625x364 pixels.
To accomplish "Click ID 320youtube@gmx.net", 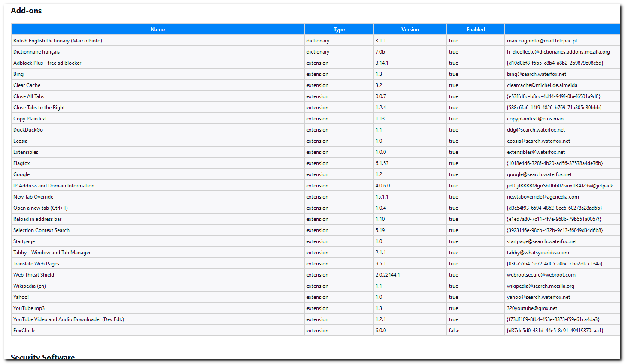I will point(532,308).
